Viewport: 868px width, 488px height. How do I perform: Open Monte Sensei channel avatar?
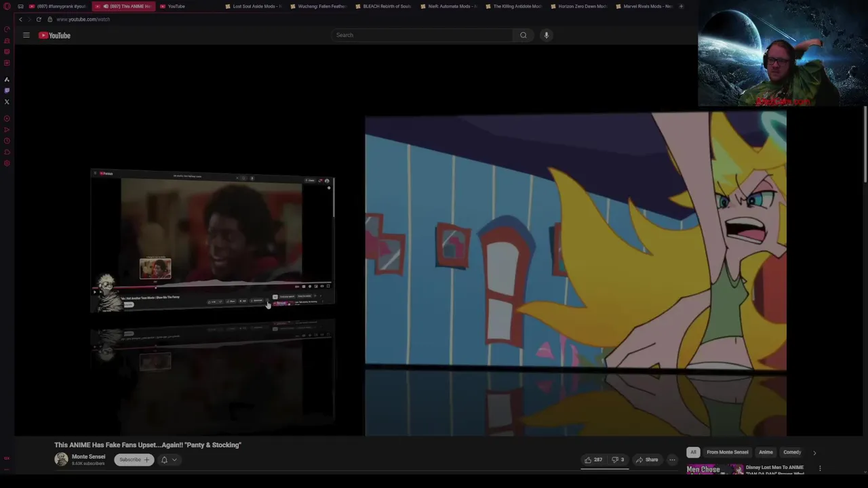pyautogui.click(x=61, y=460)
